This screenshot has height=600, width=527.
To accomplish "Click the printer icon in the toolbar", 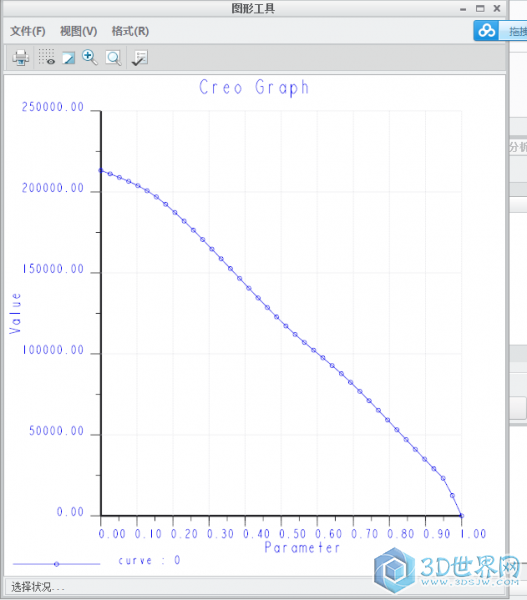I will [x=20, y=58].
